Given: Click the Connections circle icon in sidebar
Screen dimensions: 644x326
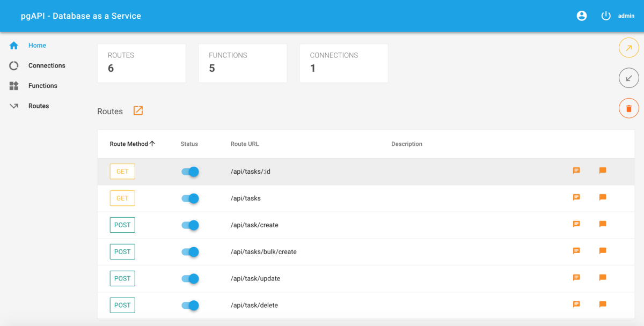Looking at the screenshot, I should (x=14, y=66).
